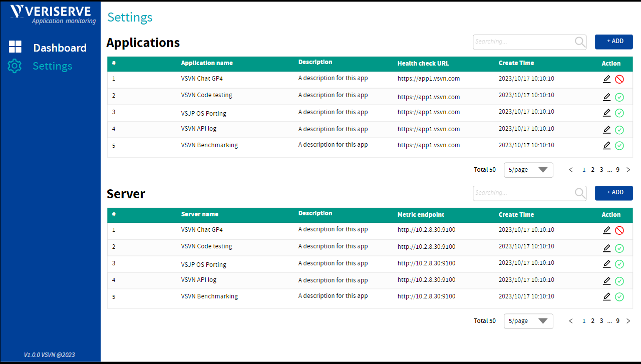
Task: Click the edit pencil icon for VSVN Benchmarking server
Action: [x=606, y=296]
